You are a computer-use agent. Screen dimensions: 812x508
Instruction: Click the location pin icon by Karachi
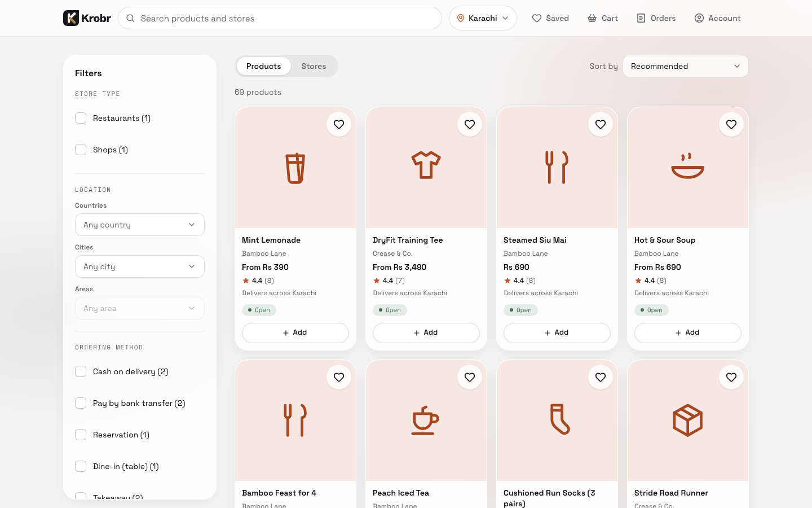[x=461, y=18]
